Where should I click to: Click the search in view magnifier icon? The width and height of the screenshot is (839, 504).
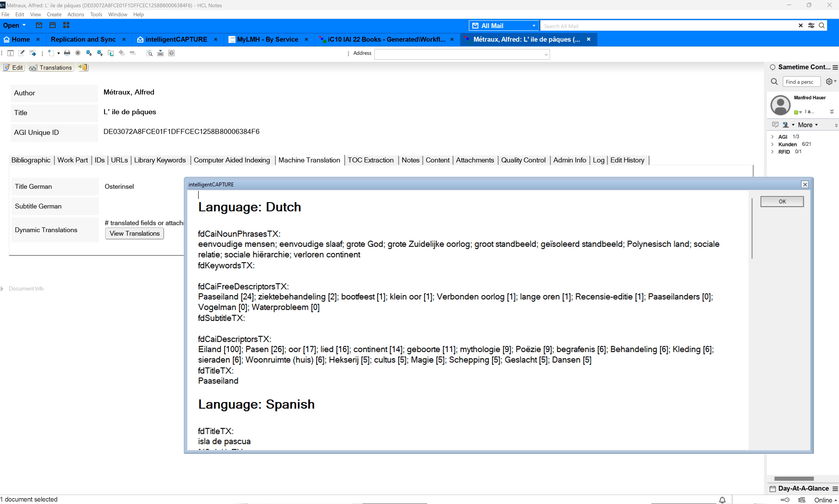coord(149,53)
